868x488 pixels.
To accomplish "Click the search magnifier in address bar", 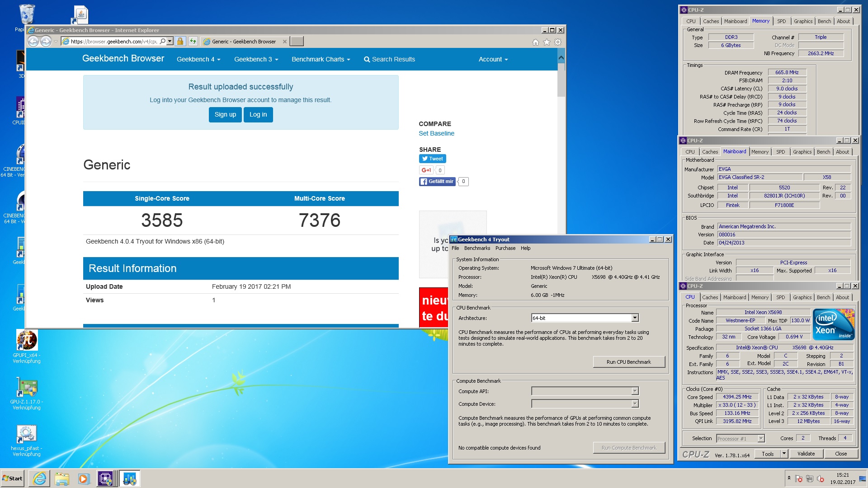I will point(163,42).
